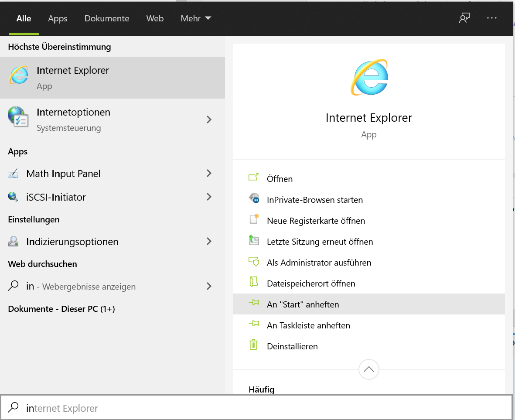Image resolution: width=515 pixels, height=420 pixels.
Task: Open the Internetoptionen result
Action: tap(113, 120)
